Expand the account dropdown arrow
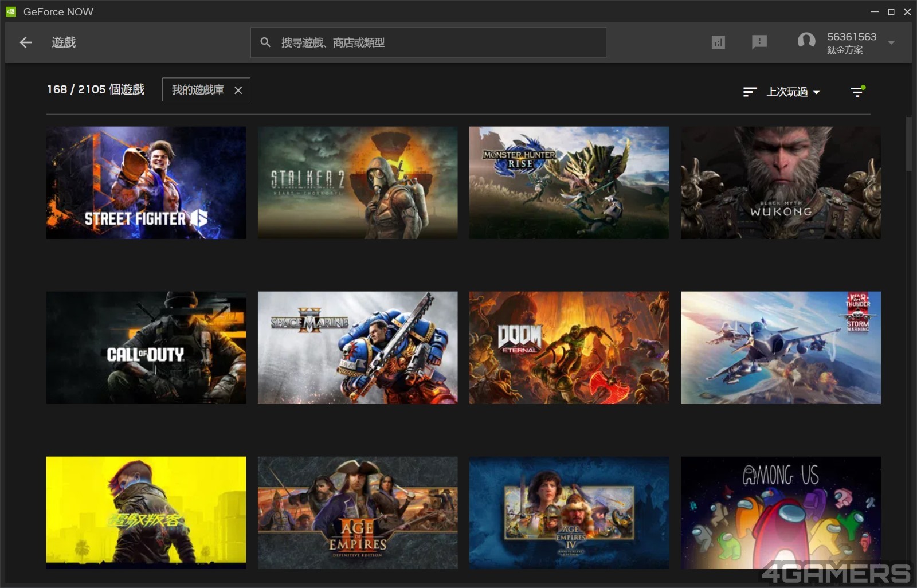The height and width of the screenshot is (588, 917). (x=891, y=42)
